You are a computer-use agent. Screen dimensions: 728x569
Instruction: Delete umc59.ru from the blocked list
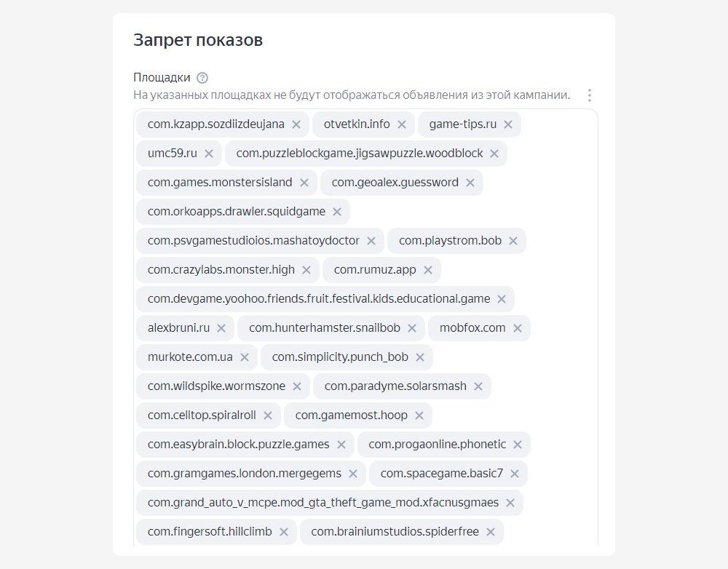tap(209, 154)
